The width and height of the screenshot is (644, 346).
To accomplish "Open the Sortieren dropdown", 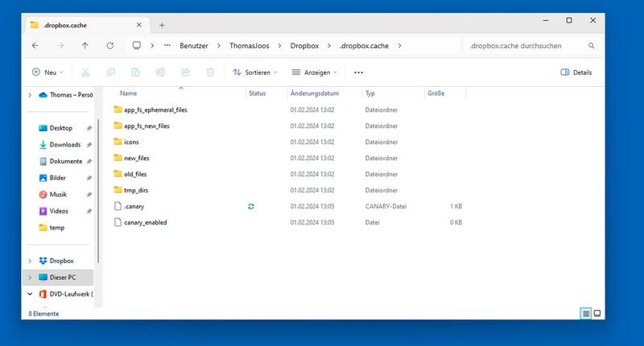I will pyautogui.click(x=254, y=72).
